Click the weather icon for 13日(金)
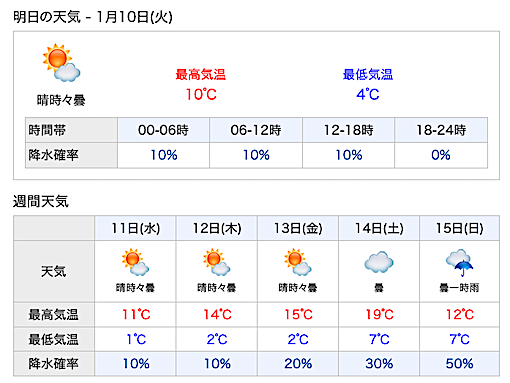The height and width of the screenshot is (383, 510). click(x=298, y=262)
